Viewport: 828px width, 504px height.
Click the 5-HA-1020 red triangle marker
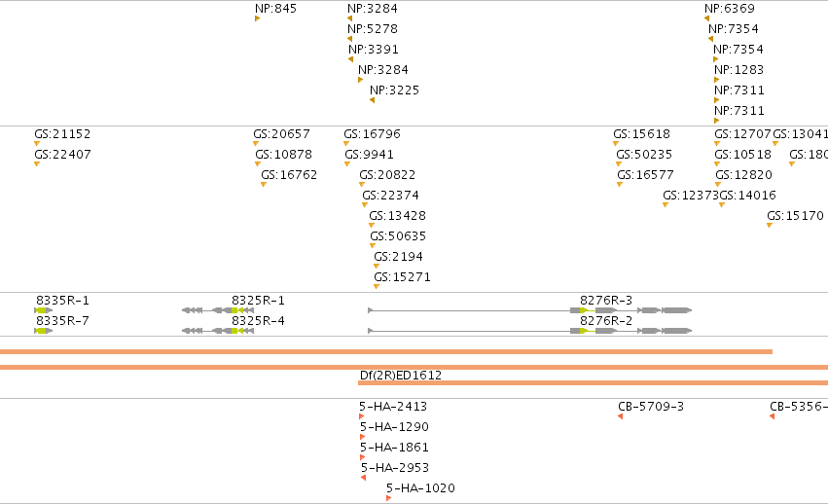coord(388,498)
